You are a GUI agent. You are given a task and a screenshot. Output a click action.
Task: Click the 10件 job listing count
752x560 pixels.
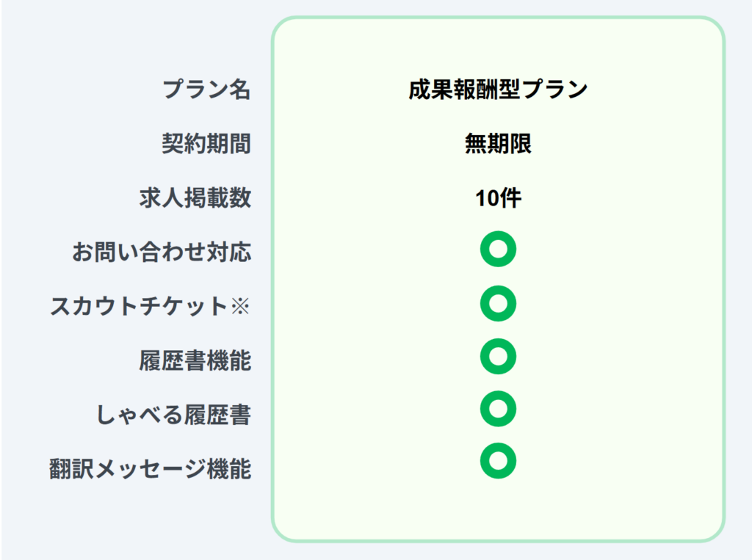coord(498,198)
